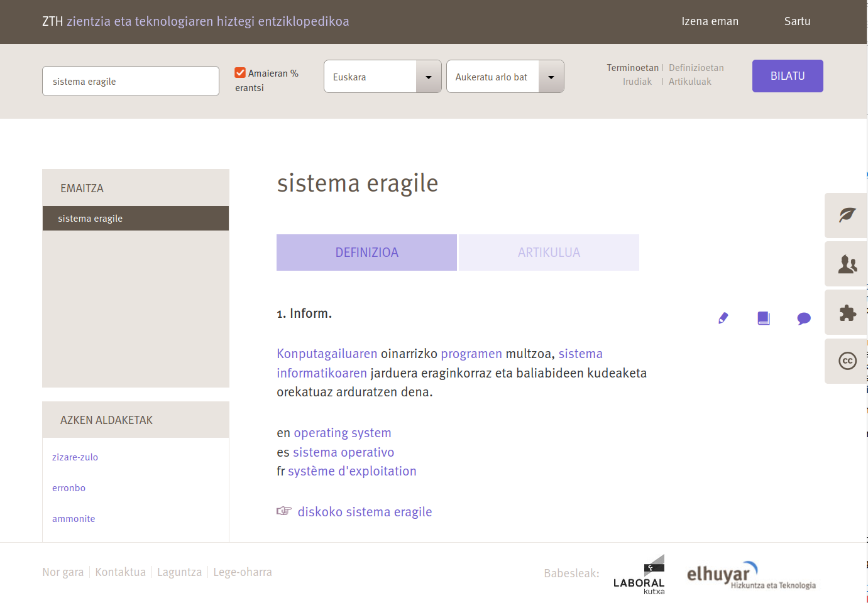Open the Creative Commons license icon
The width and height of the screenshot is (868, 603).
click(847, 361)
